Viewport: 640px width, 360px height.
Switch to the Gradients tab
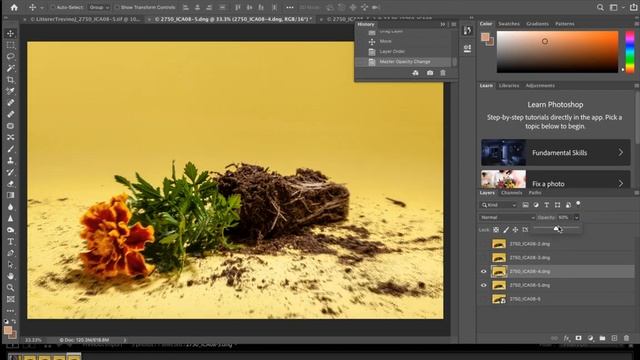coord(537,24)
